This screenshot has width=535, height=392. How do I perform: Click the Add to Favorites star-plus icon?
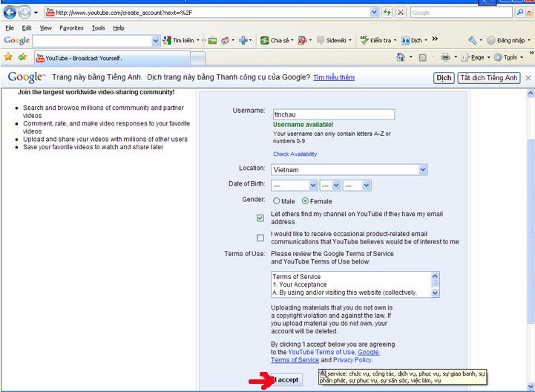point(22,56)
